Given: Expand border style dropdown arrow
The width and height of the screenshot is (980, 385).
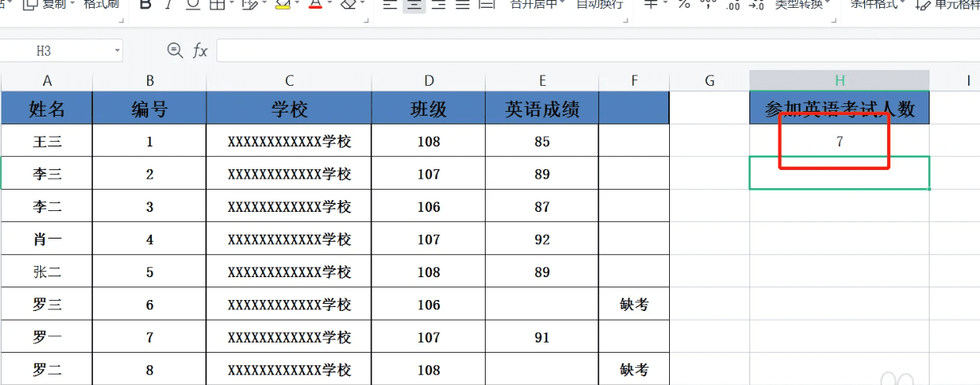Looking at the screenshot, I should pyautogui.click(x=231, y=4).
